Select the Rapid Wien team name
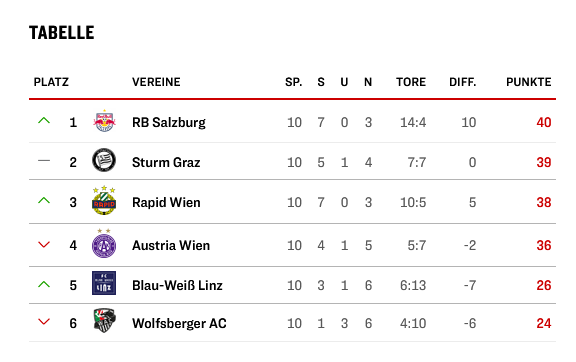The width and height of the screenshot is (576, 362). click(166, 202)
